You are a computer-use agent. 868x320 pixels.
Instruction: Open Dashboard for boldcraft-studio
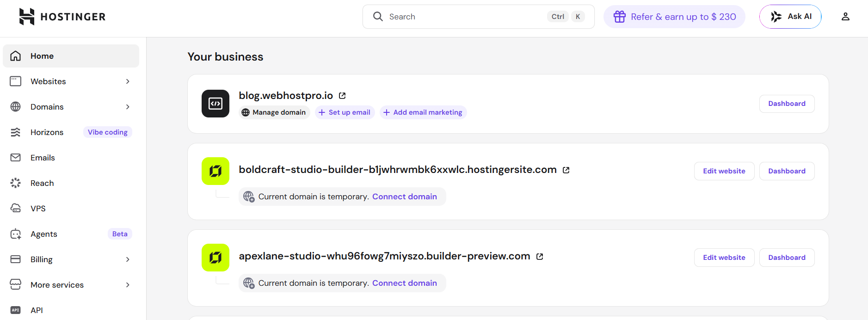point(787,171)
